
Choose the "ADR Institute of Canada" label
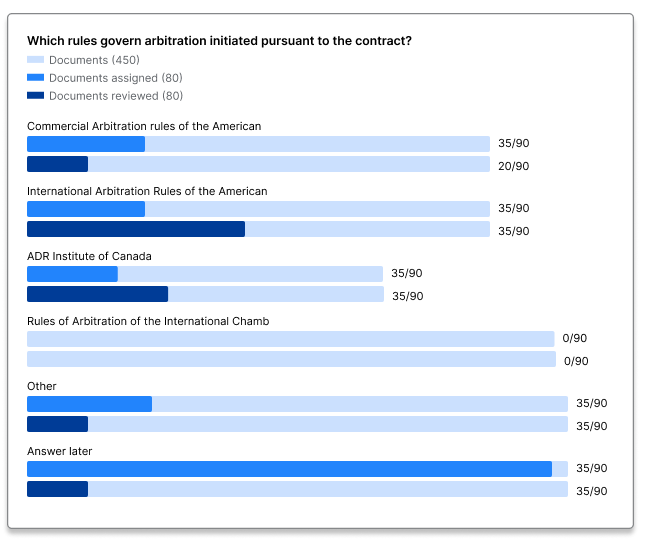89,256
